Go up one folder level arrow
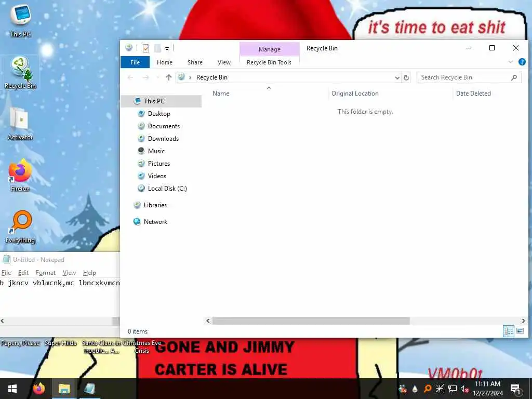 pyautogui.click(x=169, y=77)
